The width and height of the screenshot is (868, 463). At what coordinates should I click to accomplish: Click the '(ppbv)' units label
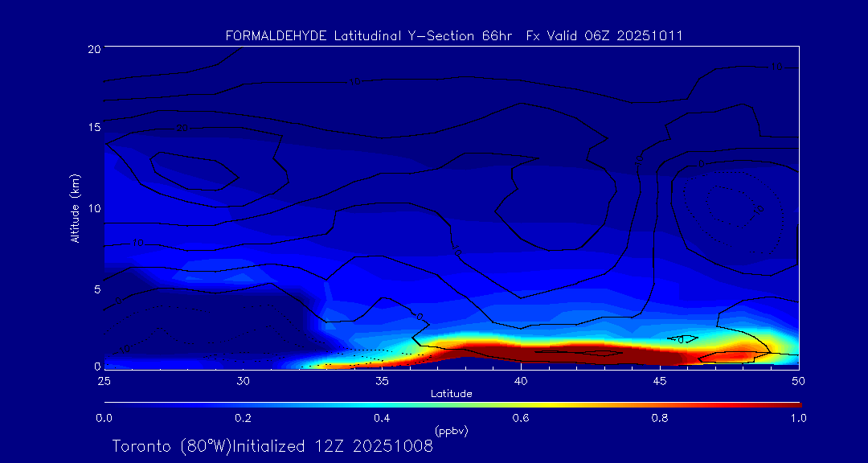pyautogui.click(x=452, y=430)
